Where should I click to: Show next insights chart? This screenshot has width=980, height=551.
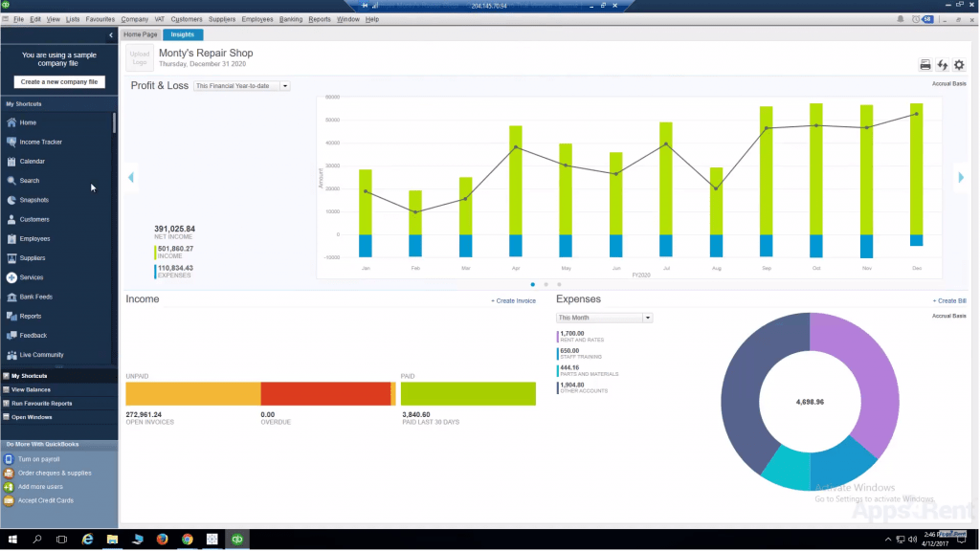961,177
